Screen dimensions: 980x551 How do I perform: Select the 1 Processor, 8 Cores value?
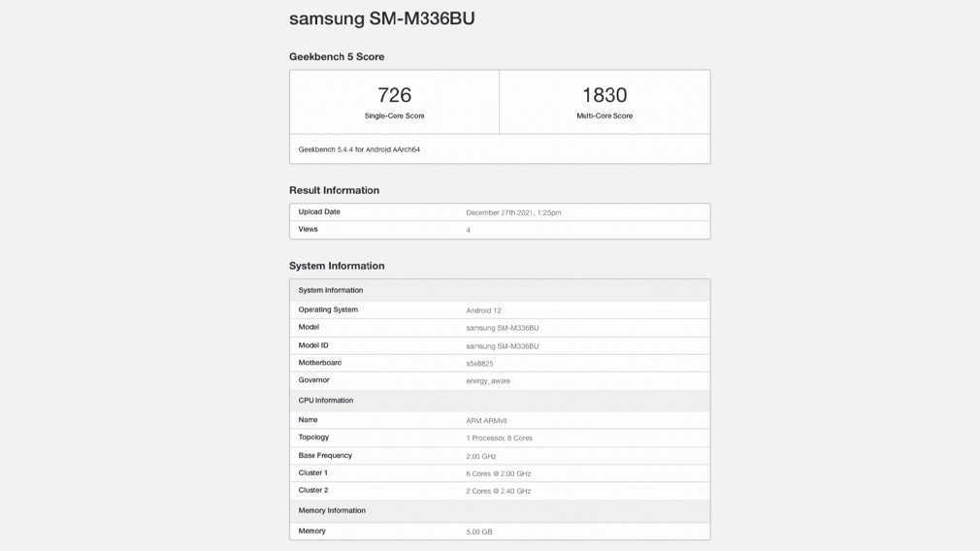499,438
